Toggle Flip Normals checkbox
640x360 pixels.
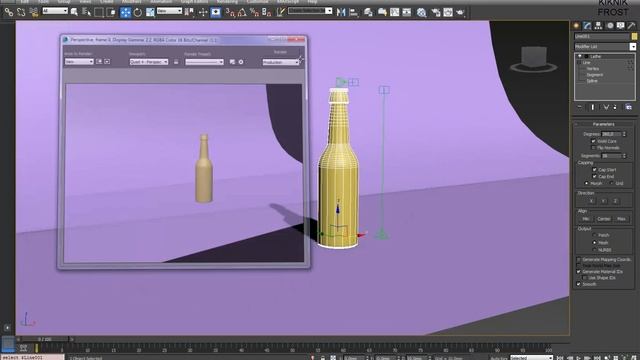click(593, 147)
